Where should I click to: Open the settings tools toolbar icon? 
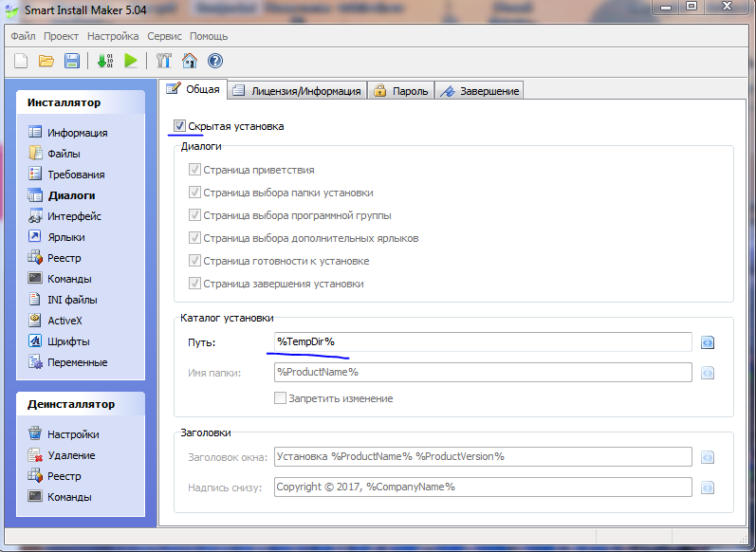click(163, 61)
